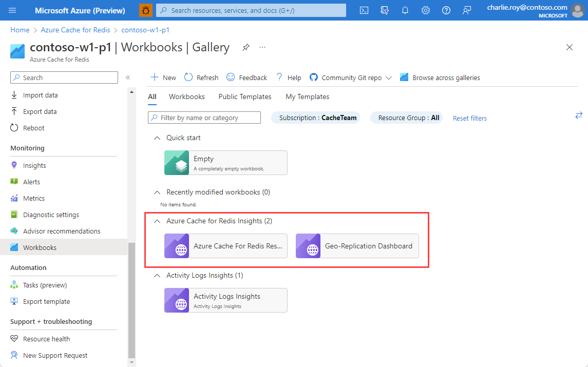The height and width of the screenshot is (367, 588).
Task: Launch the Cloud Shell
Action: pyautogui.click(x=364, y=10)
